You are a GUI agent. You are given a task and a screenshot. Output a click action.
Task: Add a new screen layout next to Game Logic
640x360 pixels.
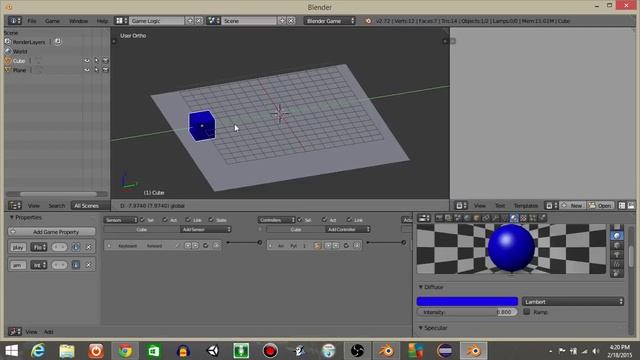point(190,20)
